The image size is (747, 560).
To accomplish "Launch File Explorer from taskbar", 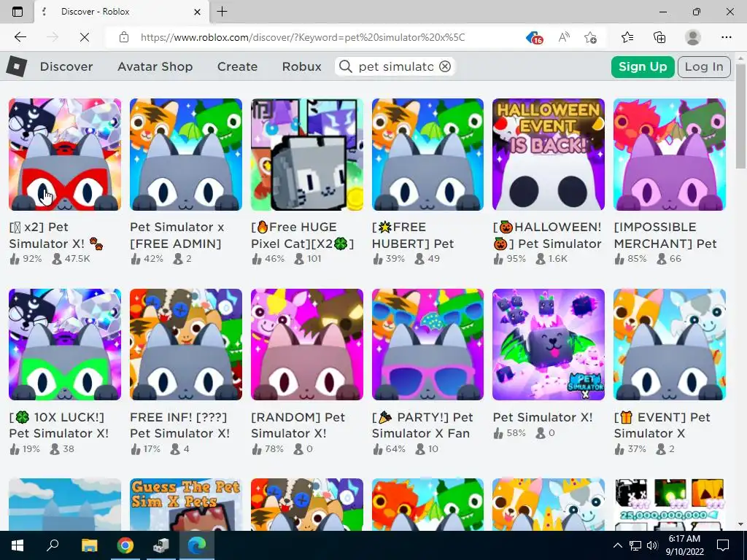I will [x=89, y=545].
